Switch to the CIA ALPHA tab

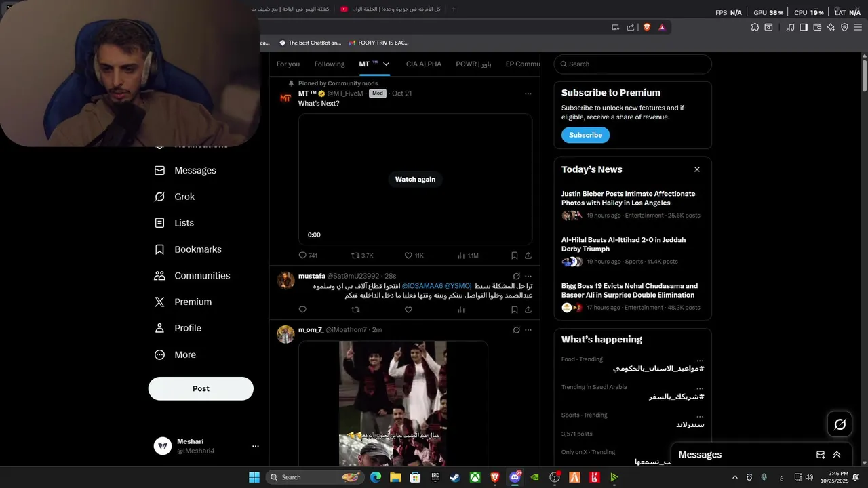click(x=424, y=64)
